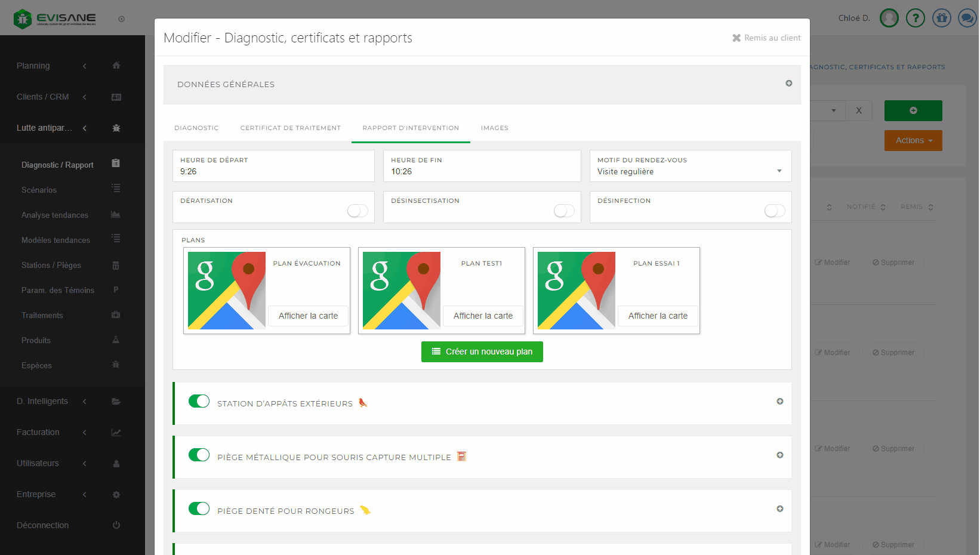Screen dimensions: 980x555
Task: Open the Images tab
Action: tap(494, 128)
